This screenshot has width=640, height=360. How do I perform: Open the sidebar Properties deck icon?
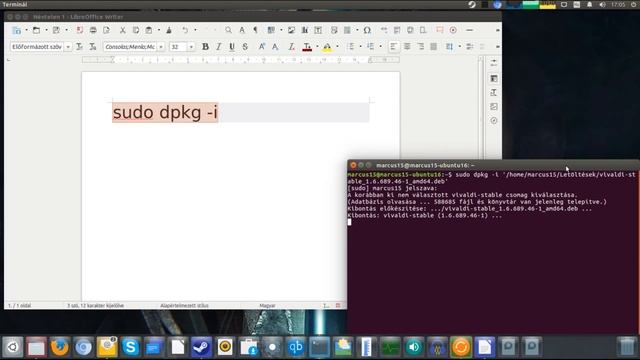493,78
